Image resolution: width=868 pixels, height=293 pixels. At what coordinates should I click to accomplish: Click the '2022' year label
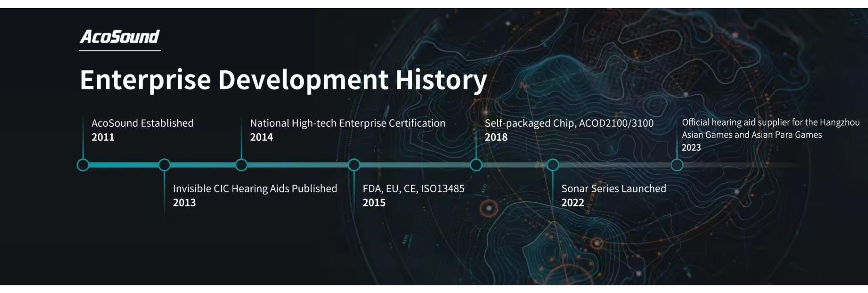[573, 203]
